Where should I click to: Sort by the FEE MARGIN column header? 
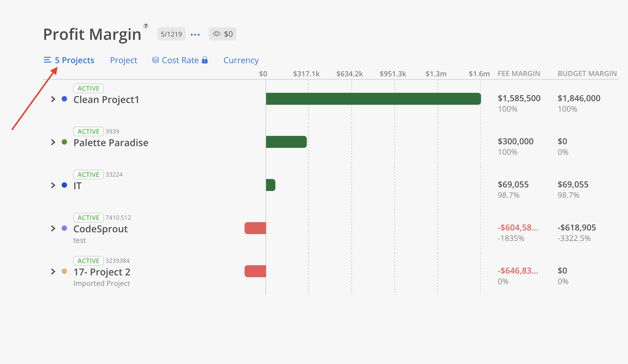[519, 74]
